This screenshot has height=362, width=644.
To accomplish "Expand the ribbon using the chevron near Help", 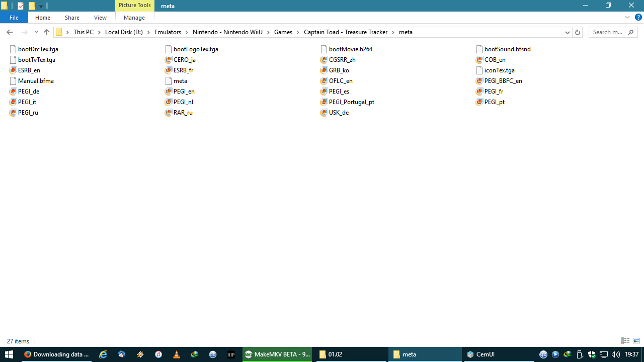I will (x=627, y=18).
